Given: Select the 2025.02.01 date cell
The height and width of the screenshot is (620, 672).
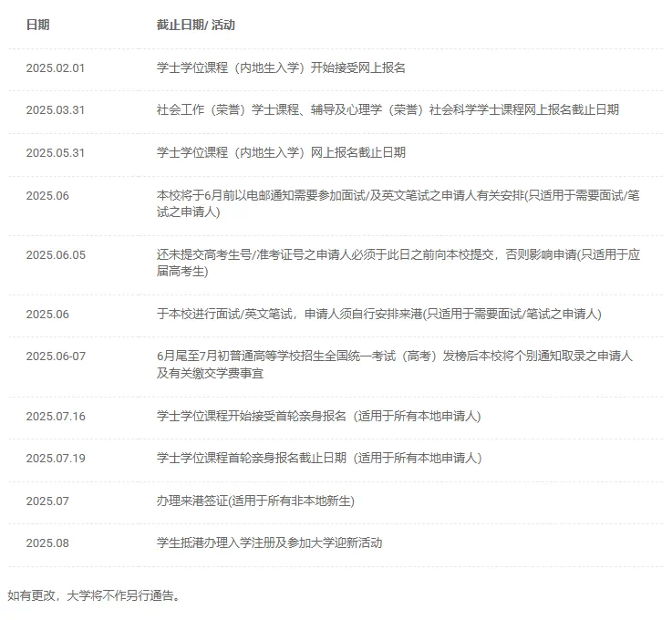Looking at the screenshot, I should (55, 67).
